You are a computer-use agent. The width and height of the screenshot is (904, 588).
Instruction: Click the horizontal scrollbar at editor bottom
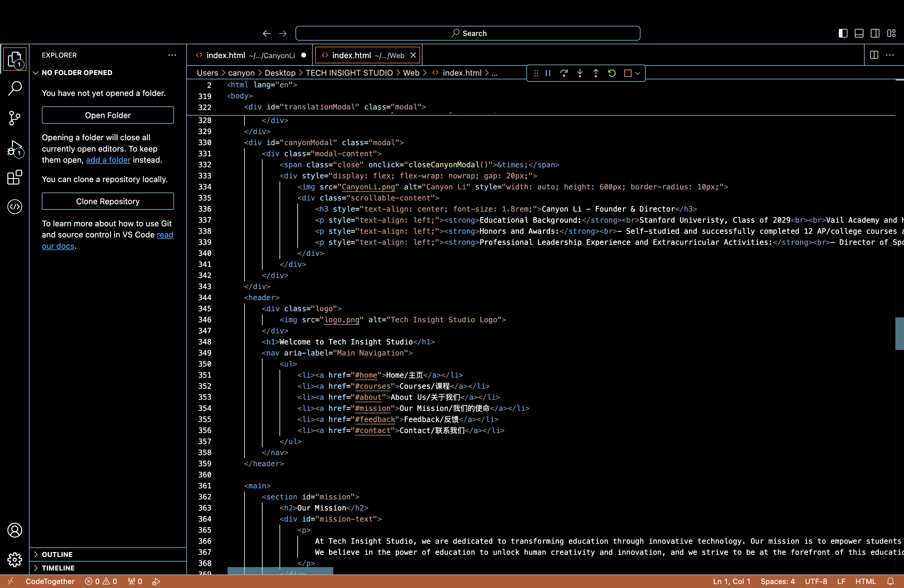coord(280,571)
